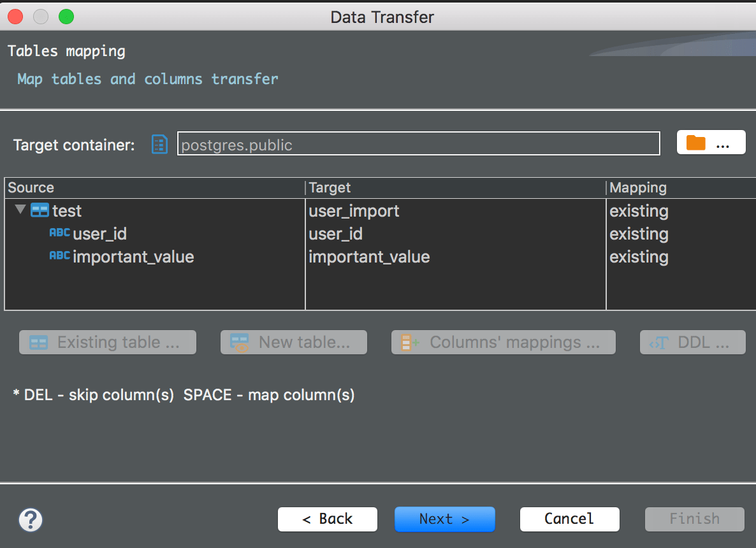Viewport: 756px width, 548px height.
Task: Select the user_import target cell
Action: [456, 211]
